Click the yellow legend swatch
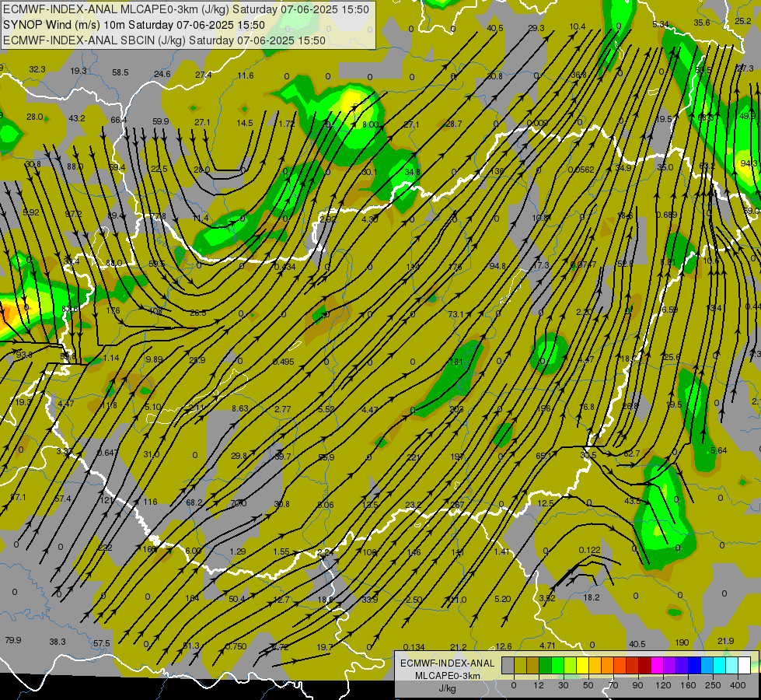Screen dimensions: 761x700 click(x=583, y=666)
